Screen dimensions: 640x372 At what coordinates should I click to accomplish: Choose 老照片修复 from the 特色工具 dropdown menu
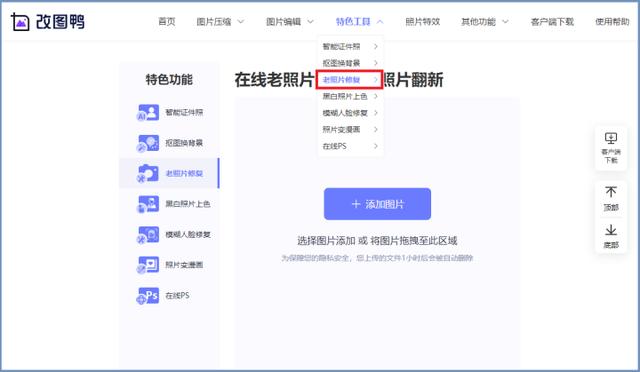point(349,80)
